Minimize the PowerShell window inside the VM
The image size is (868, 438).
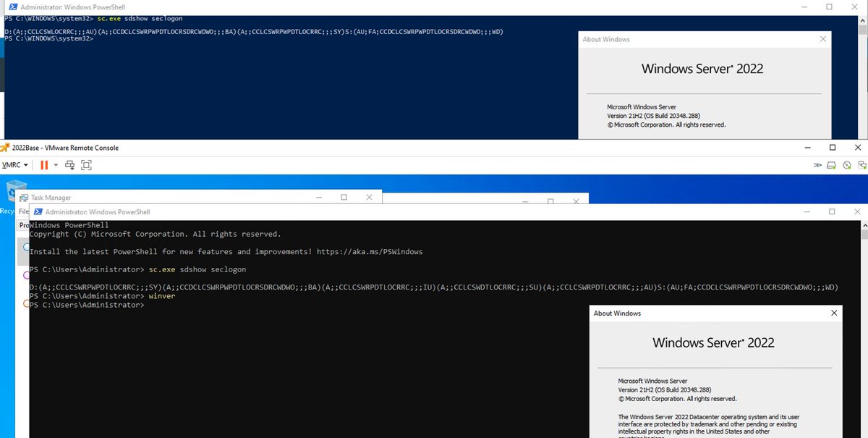click(x=809, y=212)
